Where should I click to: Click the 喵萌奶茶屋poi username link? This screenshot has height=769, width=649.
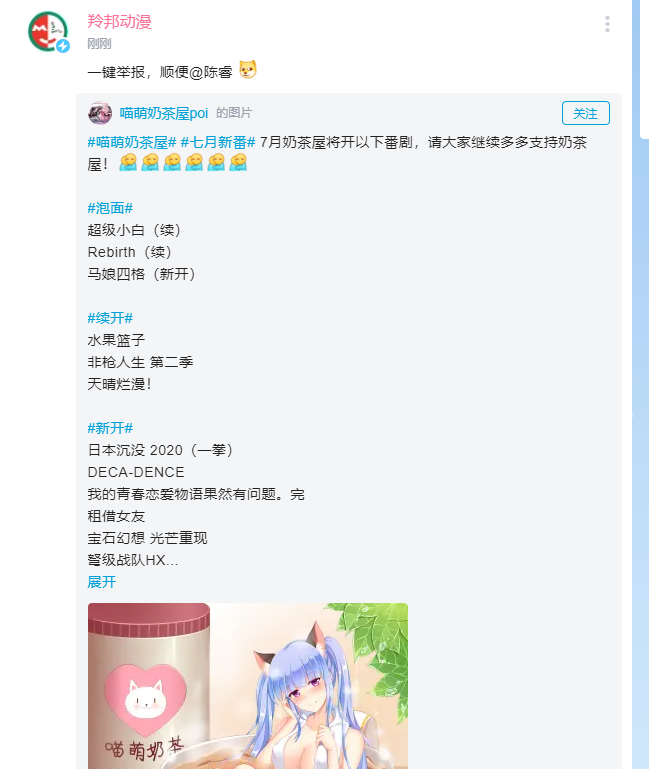(x=164, y=113)
